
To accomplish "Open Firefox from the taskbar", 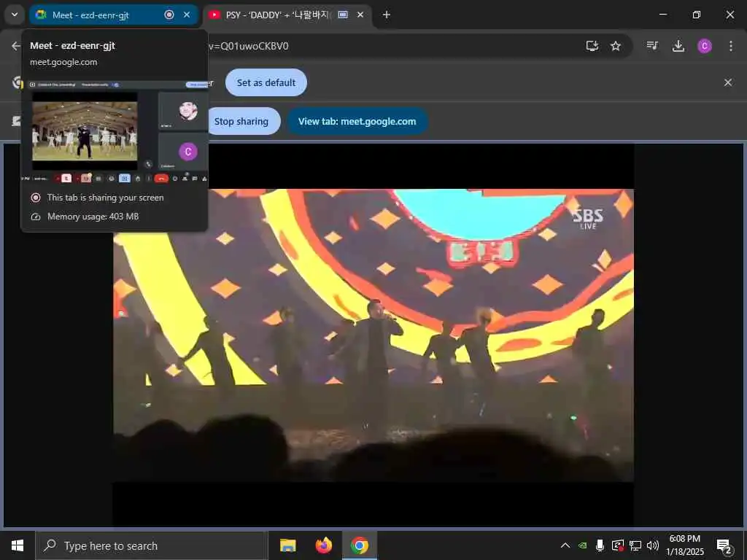I will click(324, 545).
